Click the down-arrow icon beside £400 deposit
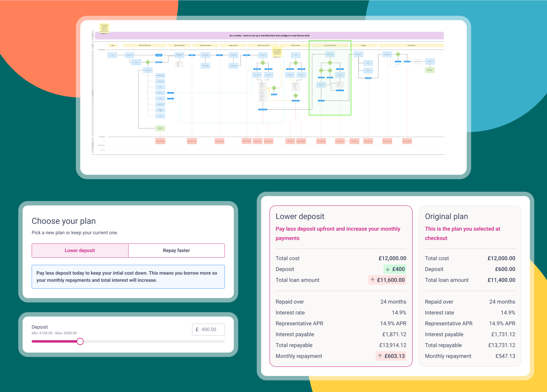547x392 pixels. point(387,269)
